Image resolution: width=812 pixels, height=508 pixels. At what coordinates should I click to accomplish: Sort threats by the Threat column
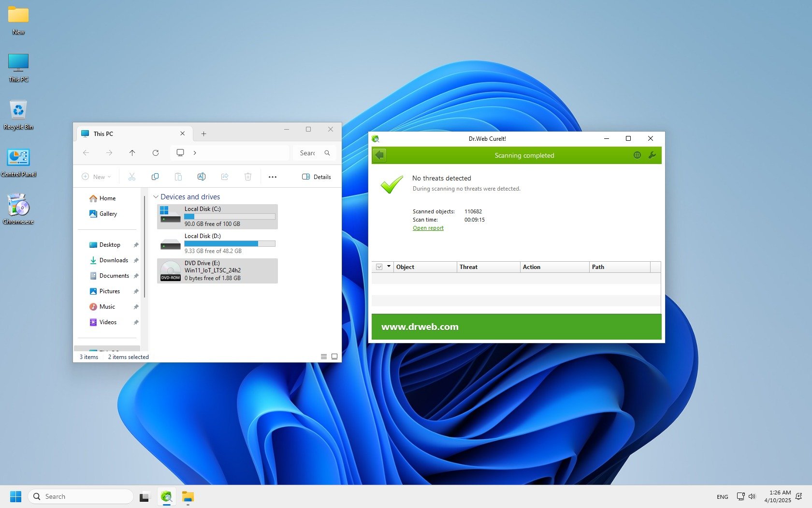(488, 267)
